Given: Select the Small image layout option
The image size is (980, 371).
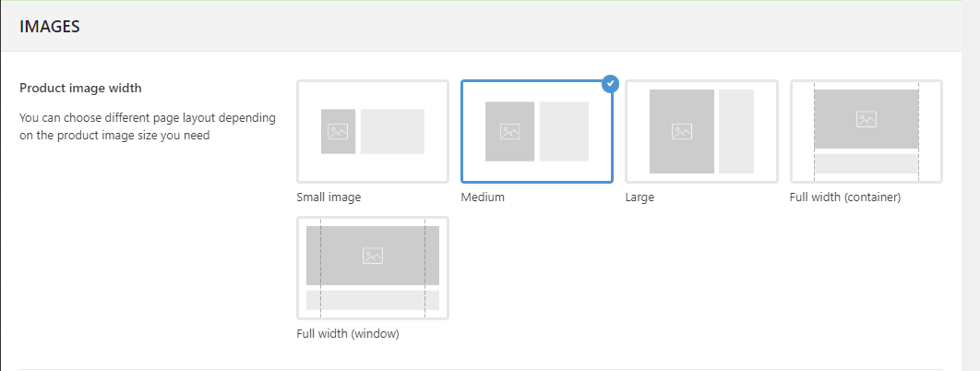Looking at the screenshot, I should [x=373, y=131].
